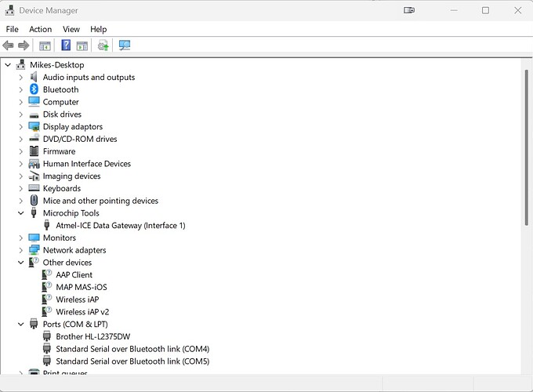Expand the Bluetooth category
The height and width of the screenshot is (392, 533).
click(x=20, y=89)
